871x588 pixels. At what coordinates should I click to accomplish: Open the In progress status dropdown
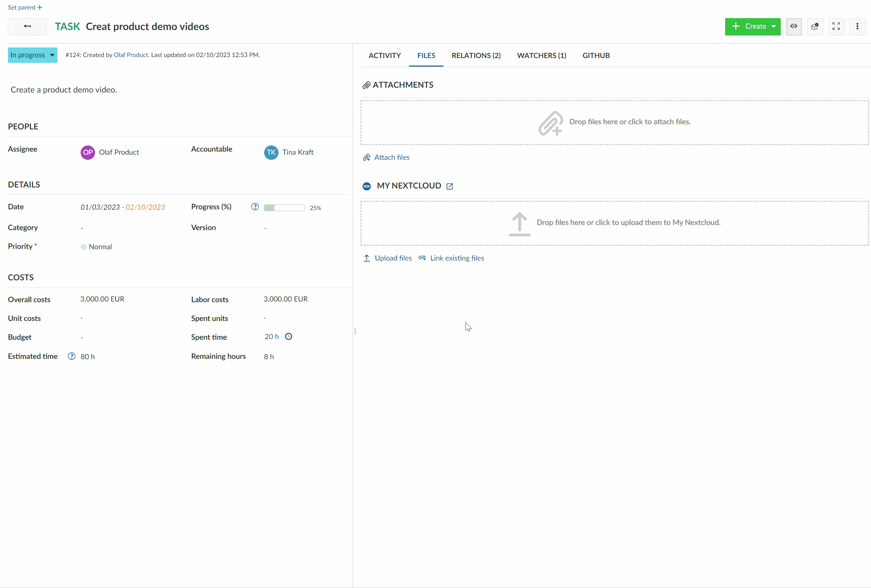coord(32,55)
